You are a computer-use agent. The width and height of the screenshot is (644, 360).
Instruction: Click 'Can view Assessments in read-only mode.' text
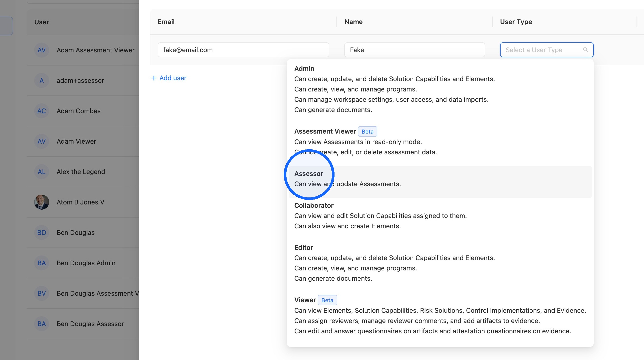(358, 142)
